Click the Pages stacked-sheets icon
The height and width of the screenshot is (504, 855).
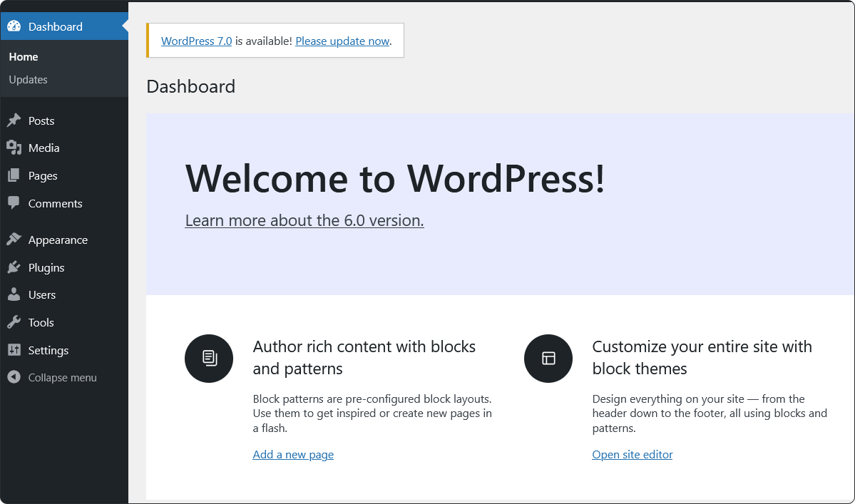click(14, 175)
